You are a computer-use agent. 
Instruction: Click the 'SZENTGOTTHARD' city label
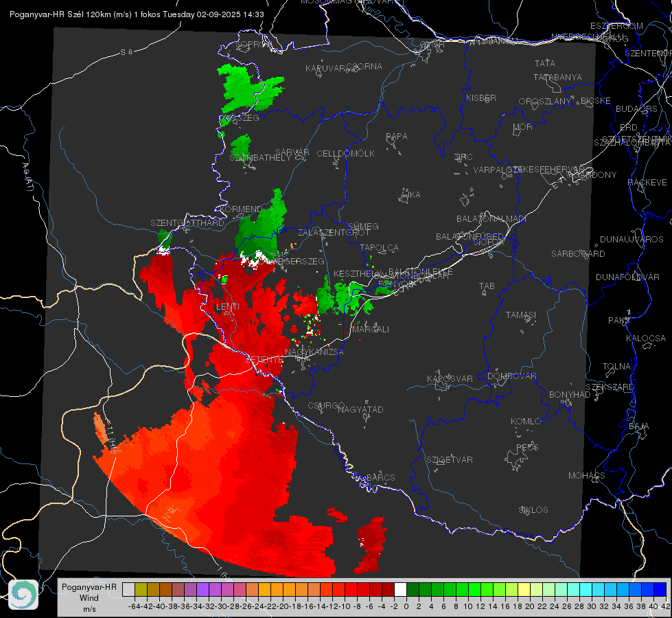point(187,223)
